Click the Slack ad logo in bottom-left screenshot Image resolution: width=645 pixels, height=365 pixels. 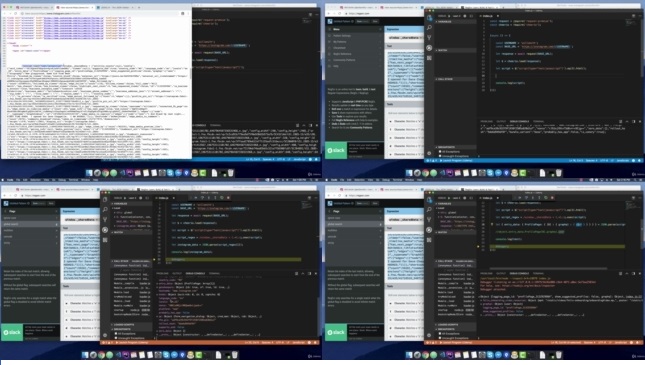pyautogui.click(x=12, y=332)
